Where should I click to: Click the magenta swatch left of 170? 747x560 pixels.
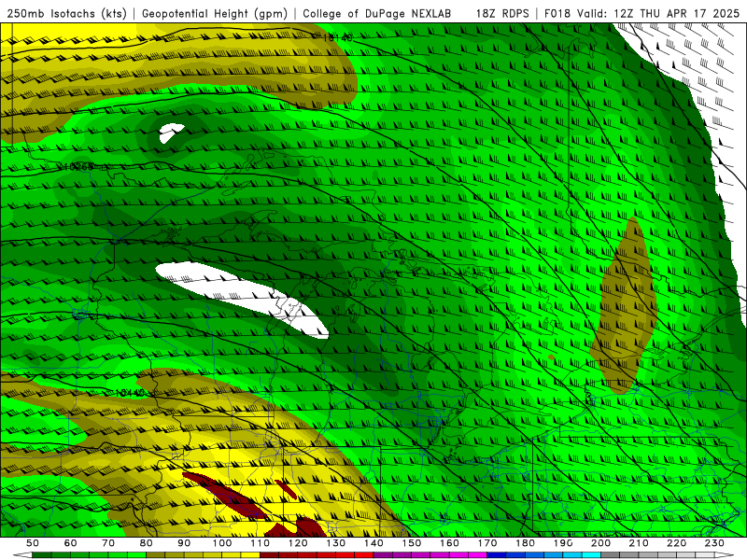tap(478, 555)
